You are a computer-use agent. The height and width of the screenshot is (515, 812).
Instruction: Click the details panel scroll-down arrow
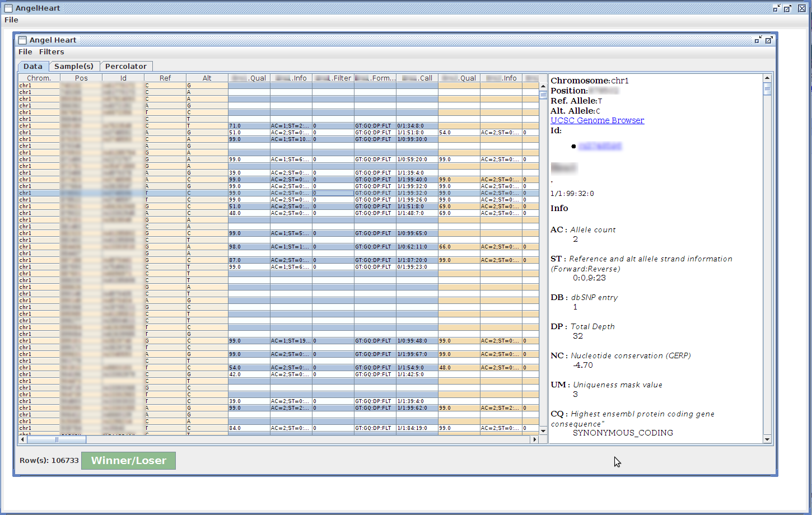[x=767, y=439]
